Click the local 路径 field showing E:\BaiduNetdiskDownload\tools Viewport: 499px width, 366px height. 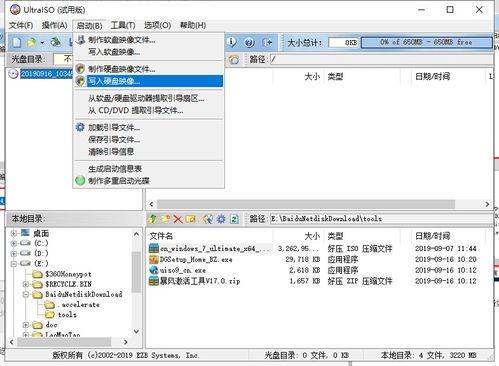click(x=381, y=219)
